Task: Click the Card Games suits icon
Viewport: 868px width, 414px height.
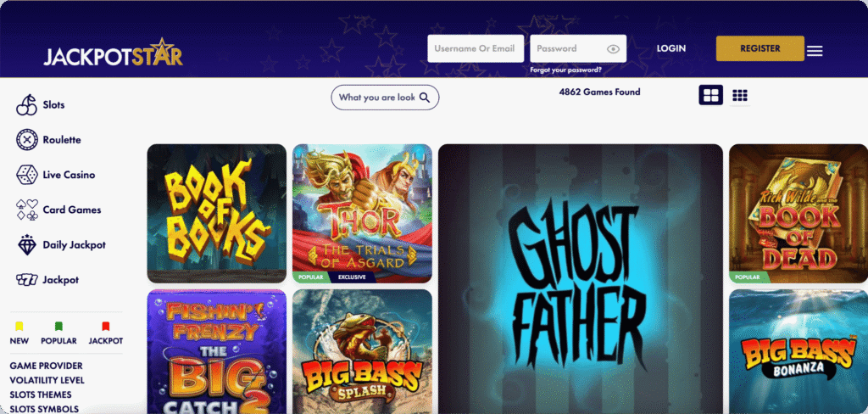Action: click(27, 210)
